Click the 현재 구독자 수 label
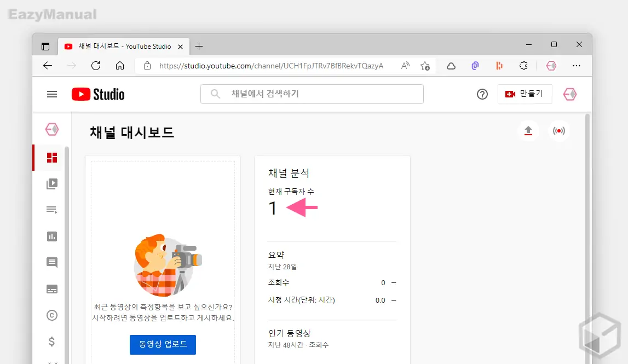The width and height of the screenshot is (628, 364). point(291,192)
